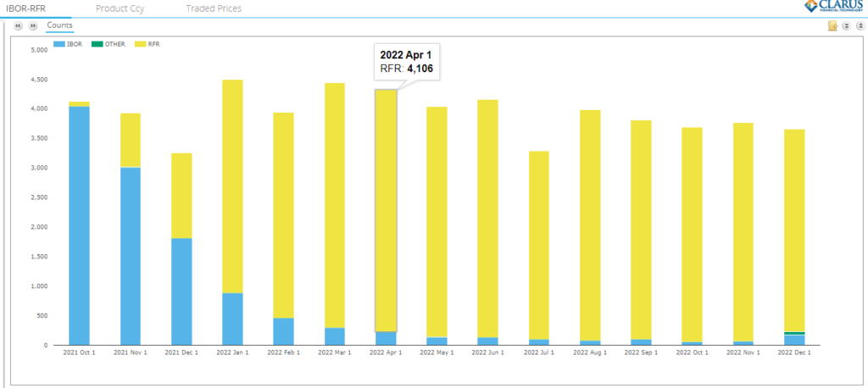868x388 pixels.
Task: Click the tooltip showing RFR: 4,106
Action: (x=407, y=62)
